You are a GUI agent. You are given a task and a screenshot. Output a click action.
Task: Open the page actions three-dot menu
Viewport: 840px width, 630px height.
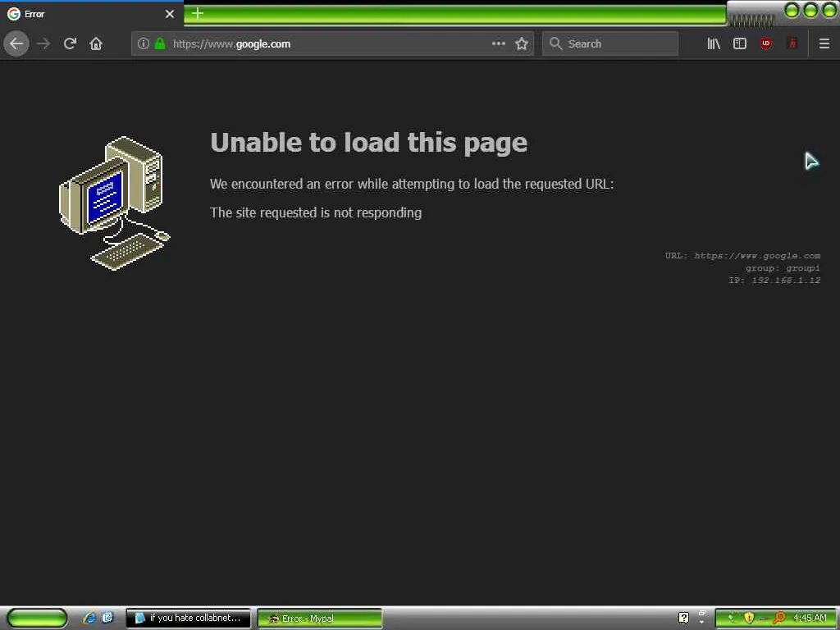click(x=498, y=43)
